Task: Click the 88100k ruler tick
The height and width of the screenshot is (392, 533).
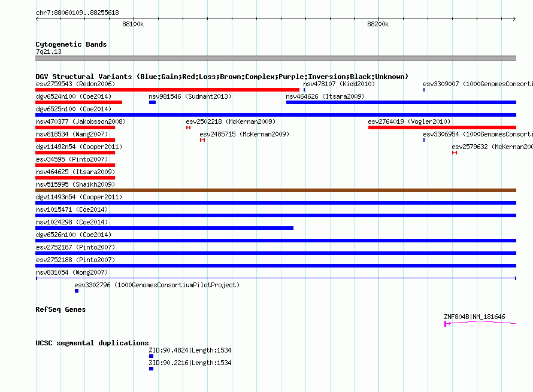Action: (134, 19)
